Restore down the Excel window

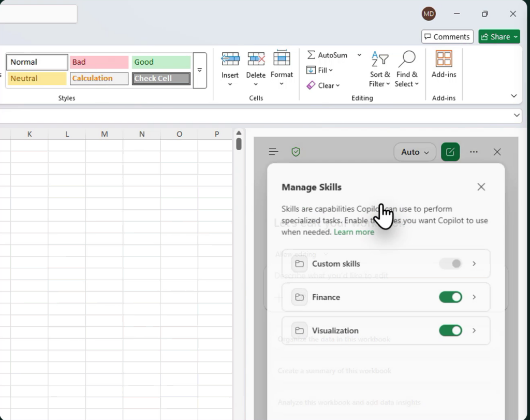pos(484,14)
